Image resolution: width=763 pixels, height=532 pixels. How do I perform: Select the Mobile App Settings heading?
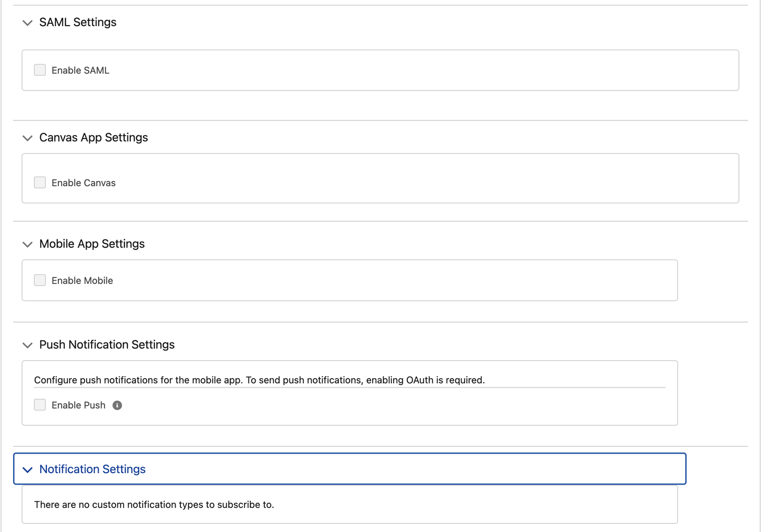pos(92,244)
